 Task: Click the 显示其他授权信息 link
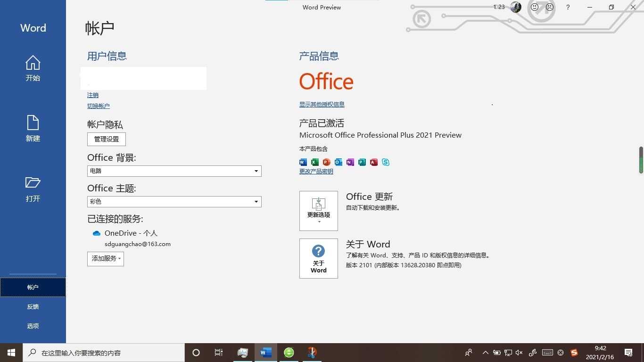pos(322,105)
